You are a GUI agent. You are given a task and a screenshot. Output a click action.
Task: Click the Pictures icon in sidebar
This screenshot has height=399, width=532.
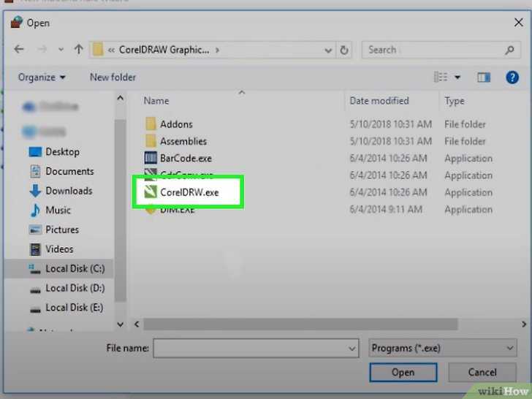(x=35, y=229)
